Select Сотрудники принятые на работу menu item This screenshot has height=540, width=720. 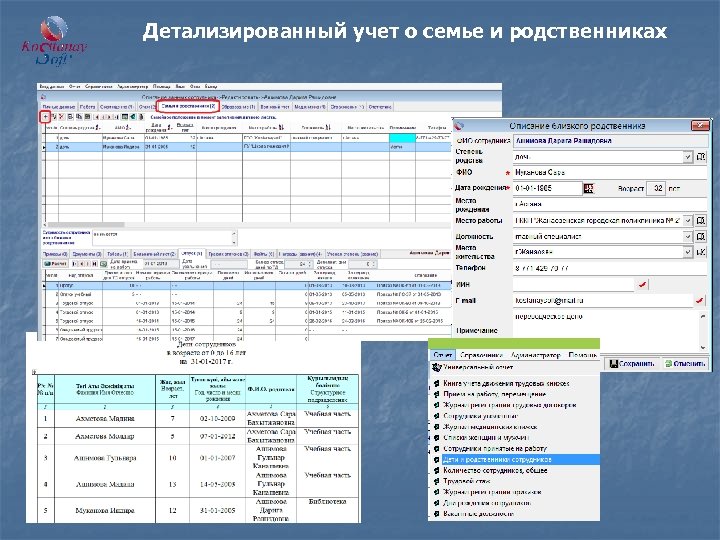(495, 448)
